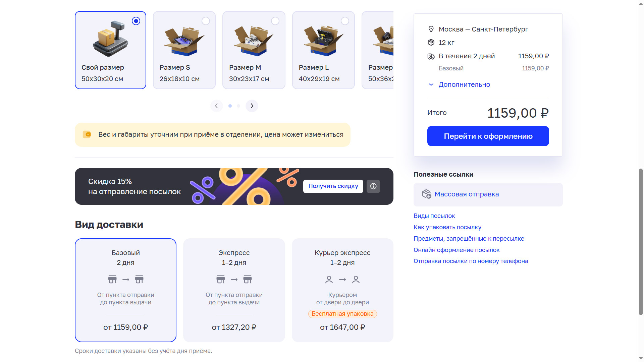Select the Экспресс delivery option
Image resolution: width=644 pixels, height=362 pixels.
coord(234,290)
